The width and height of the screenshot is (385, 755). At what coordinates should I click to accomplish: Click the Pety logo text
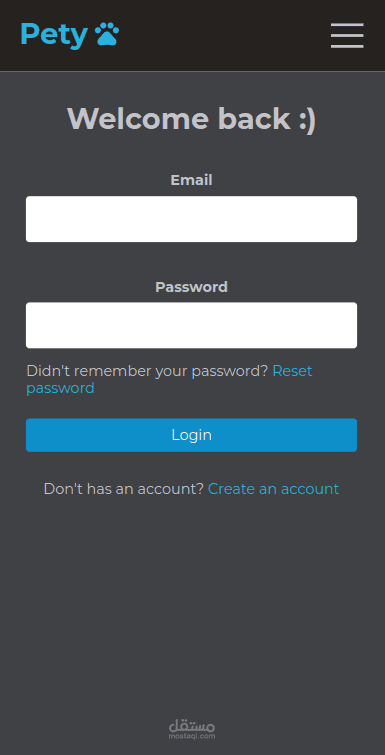[x=54, y=35]
